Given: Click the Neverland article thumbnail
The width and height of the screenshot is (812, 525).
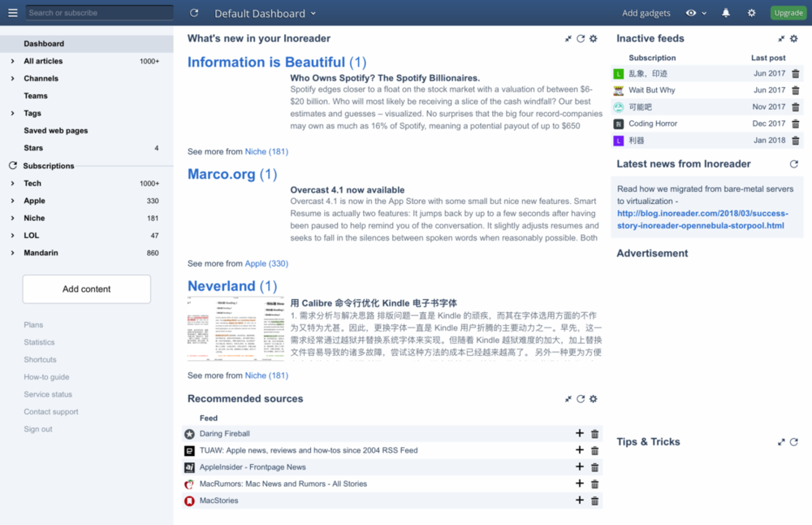Looking at the screenshot, I should tap(235, 328).
